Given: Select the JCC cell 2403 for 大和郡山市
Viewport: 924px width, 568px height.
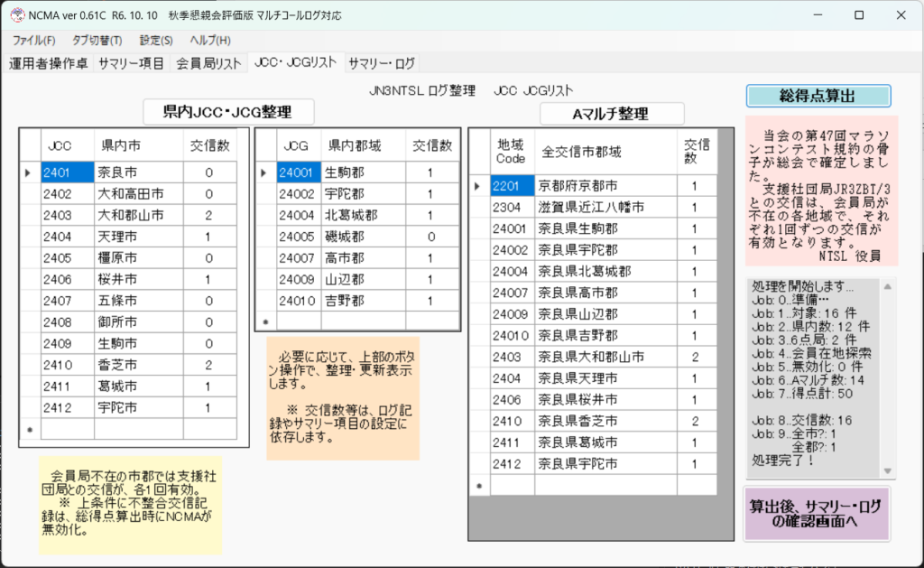Looking at the screenshot, I should [x=67, y=215].
